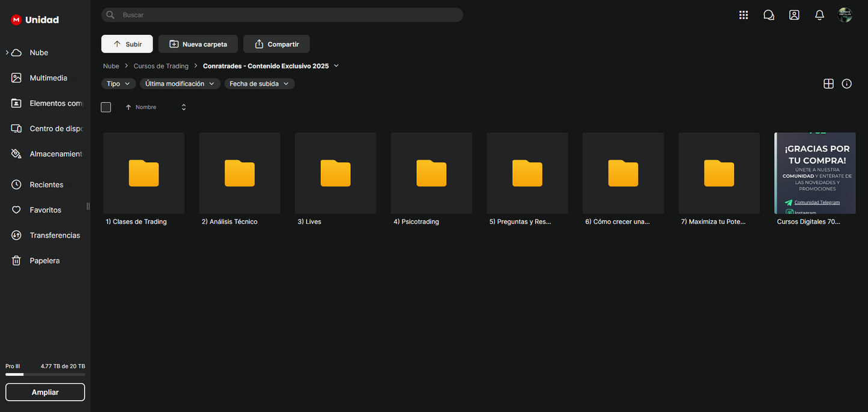Expand the Fecha de subida filter
The height and width of the screenshot is (412, 868).
(259, 84)
